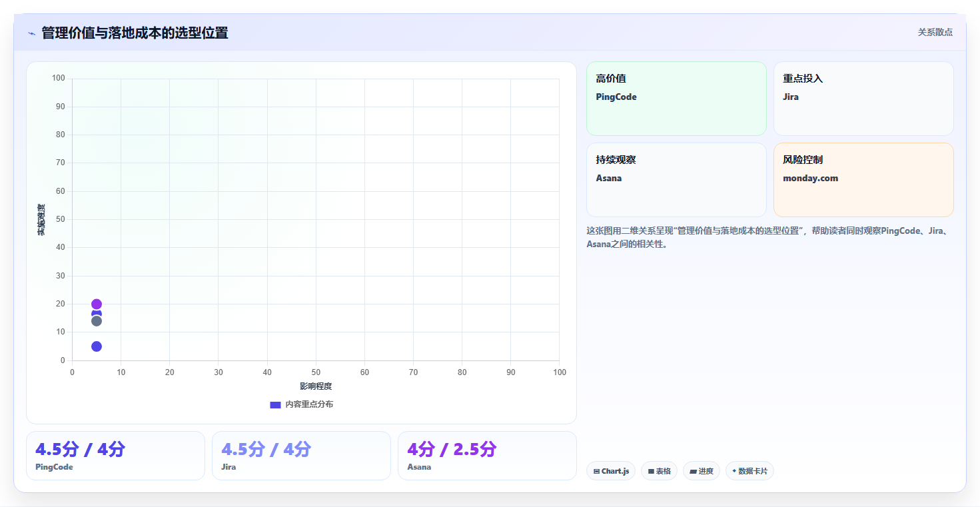This screenshot has width=980, height=507.
Task: Open the 持续观察 Asana quadrant card
Action: coord(676,180)
